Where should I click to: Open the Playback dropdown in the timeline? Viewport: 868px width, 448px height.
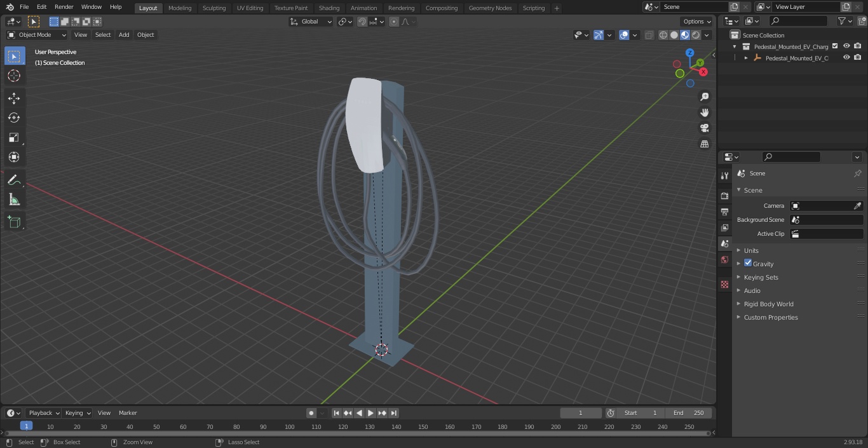tap(43, 413)
